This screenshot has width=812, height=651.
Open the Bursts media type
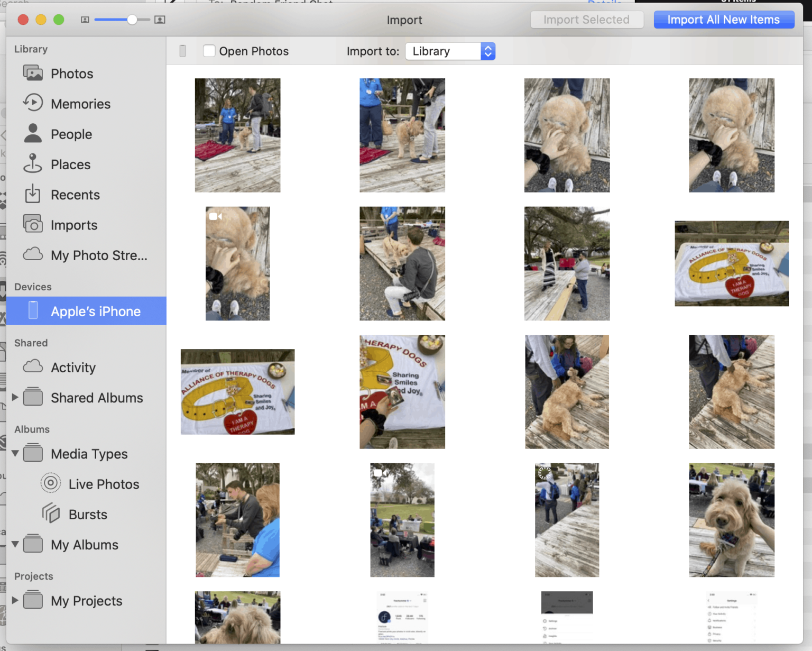coord(51,514)
